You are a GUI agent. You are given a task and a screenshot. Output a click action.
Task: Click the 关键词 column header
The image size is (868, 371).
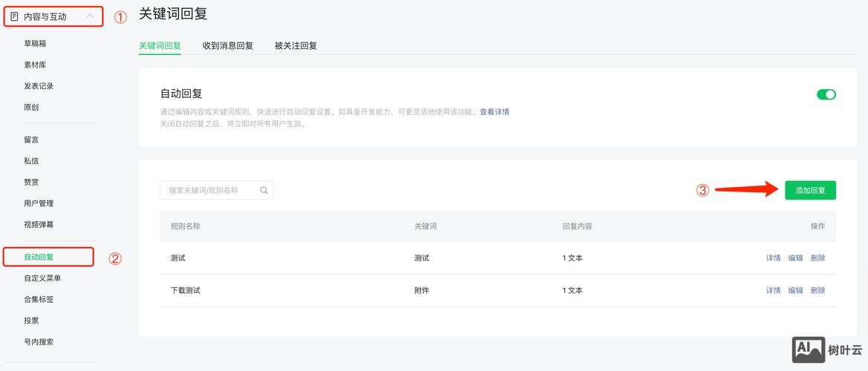(x=425, y=226)
